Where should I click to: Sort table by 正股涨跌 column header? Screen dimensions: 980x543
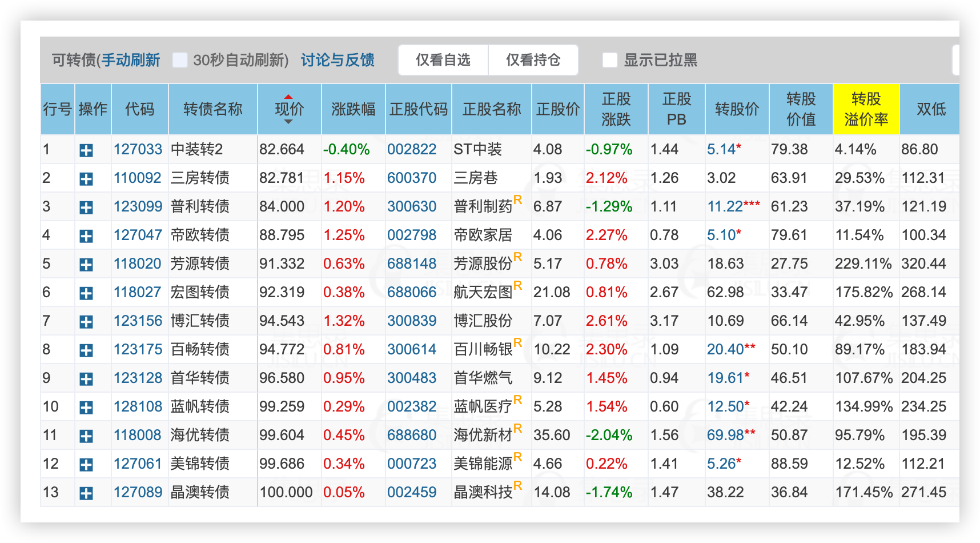[x=616, y=109]
